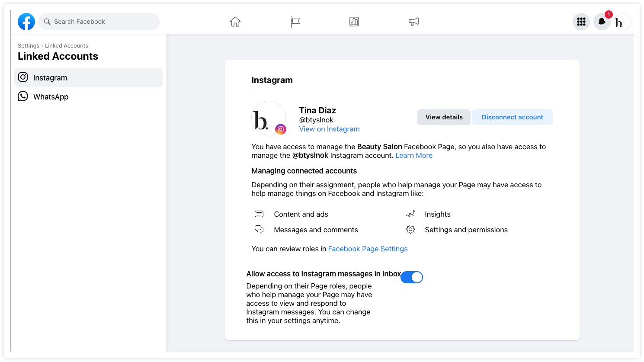Select WhatsApp in Linked Accounts sidebar
Viewport: 644px width, 362px height.
(89, 97)
